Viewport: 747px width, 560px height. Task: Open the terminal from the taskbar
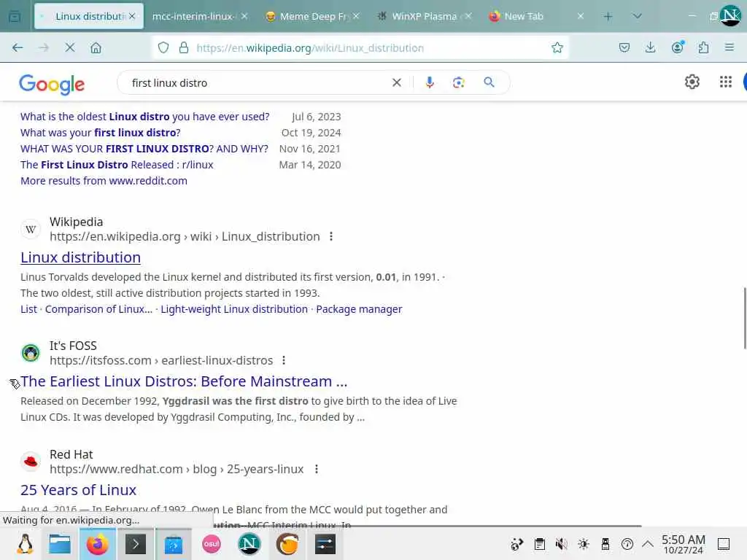pos(135,544)
